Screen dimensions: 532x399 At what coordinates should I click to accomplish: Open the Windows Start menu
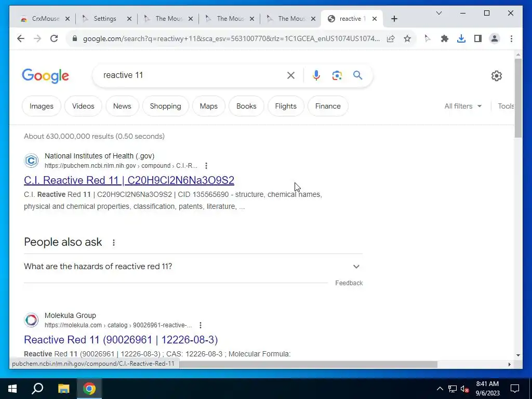pos(12,389)
